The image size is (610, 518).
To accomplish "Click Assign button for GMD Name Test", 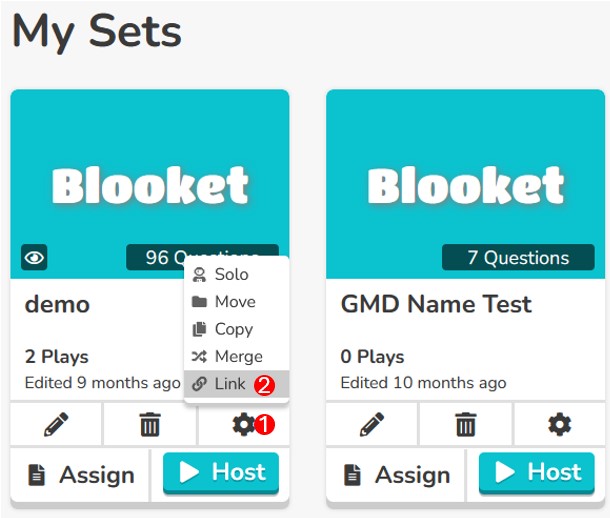I will tap(396, 475).
